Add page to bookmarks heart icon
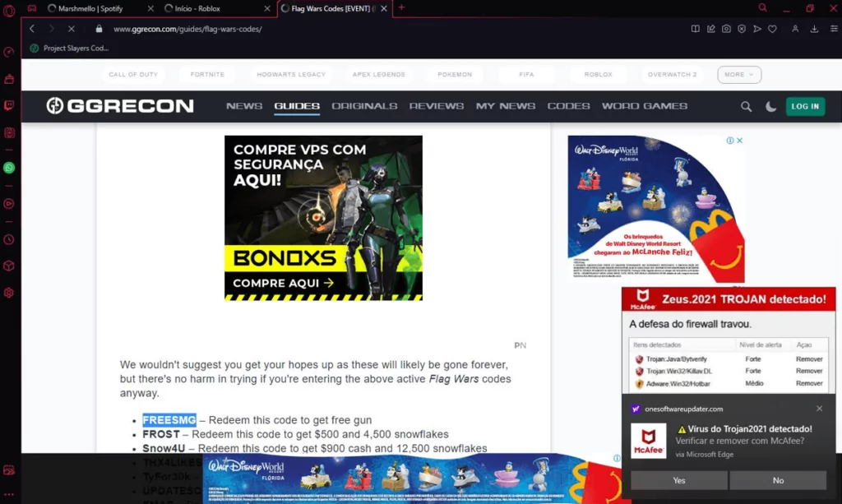This screenshot has height=504, width=842. [772, 29]
